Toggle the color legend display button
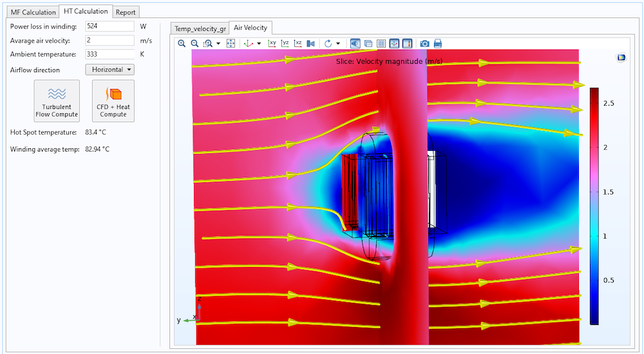The image size is (644, 354). tap(408, 43)
